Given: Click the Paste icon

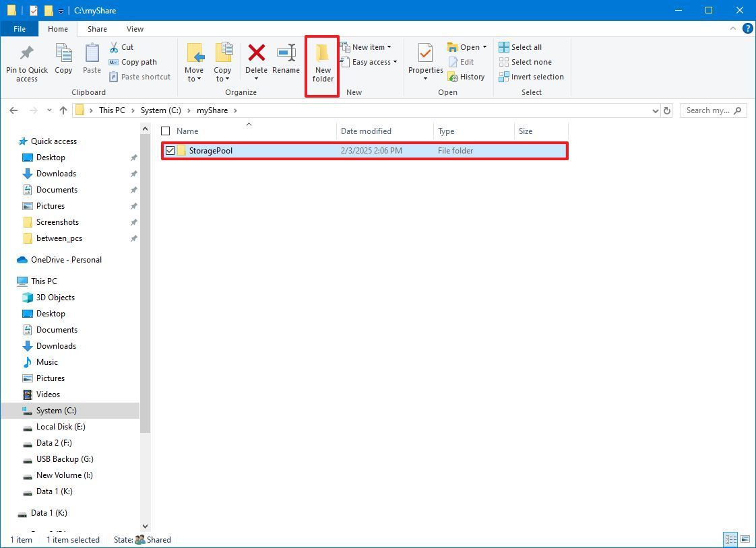Looking at the screenshot, I should [92, 59].
